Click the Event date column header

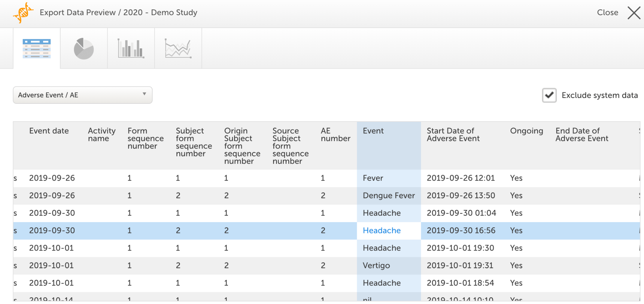pos(49,131)
